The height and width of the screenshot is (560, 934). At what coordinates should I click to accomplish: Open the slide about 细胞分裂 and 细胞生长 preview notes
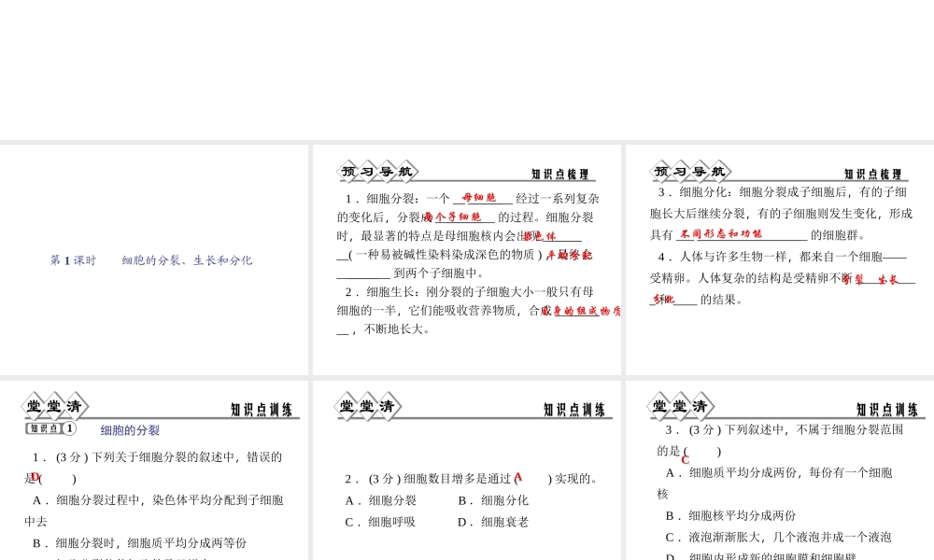click(x=466, y=259)
